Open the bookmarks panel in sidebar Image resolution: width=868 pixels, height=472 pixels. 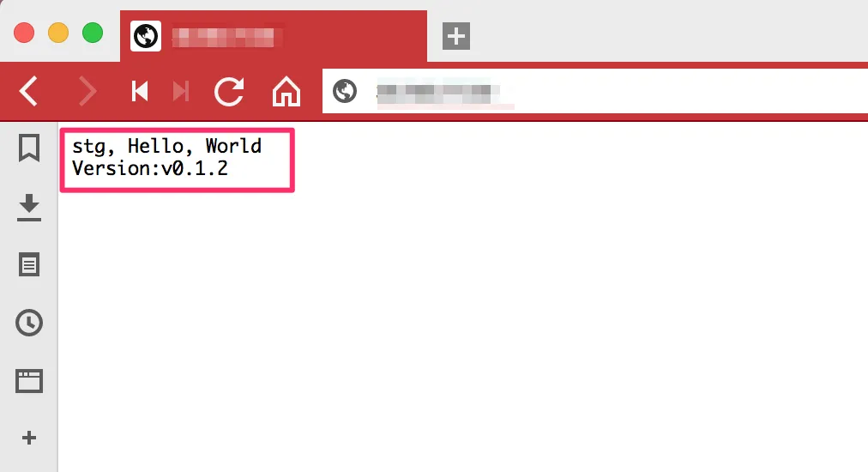point(29,148)
